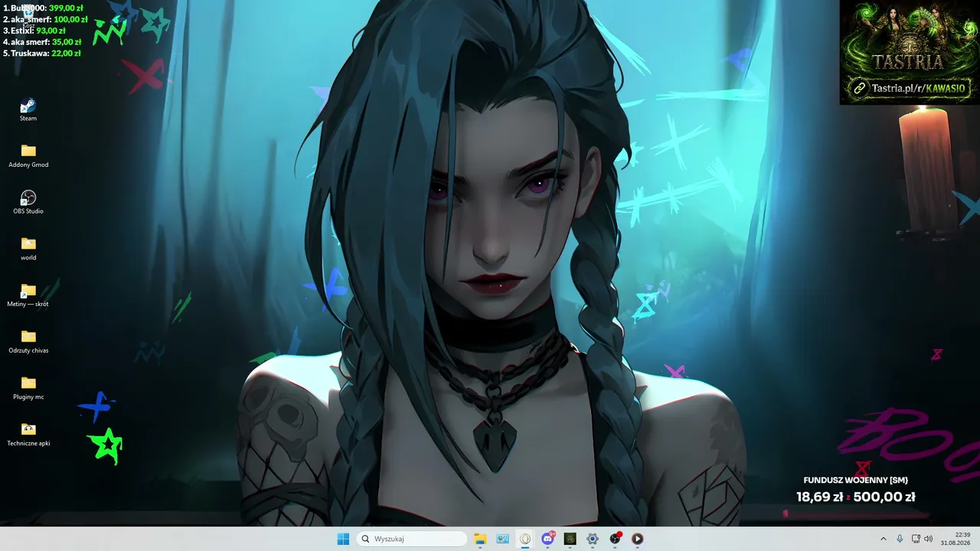The image size is (980, 551).
Task: Open File Explorer from the taskbar
Action: point(480,539)
